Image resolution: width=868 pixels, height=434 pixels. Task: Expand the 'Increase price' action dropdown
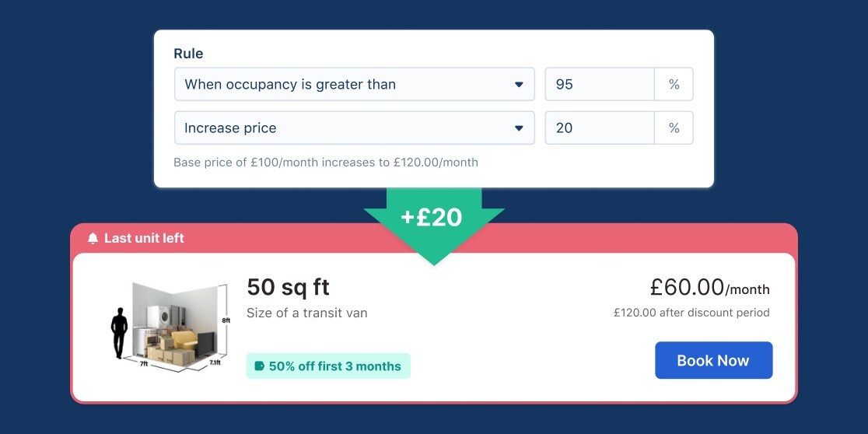[x=354, y=128]
